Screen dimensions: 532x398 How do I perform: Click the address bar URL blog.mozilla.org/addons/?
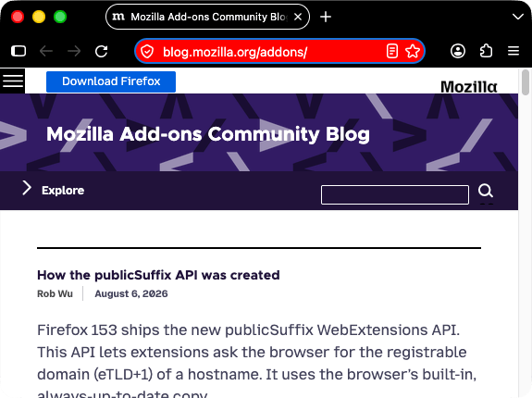[x=235, y=52]
